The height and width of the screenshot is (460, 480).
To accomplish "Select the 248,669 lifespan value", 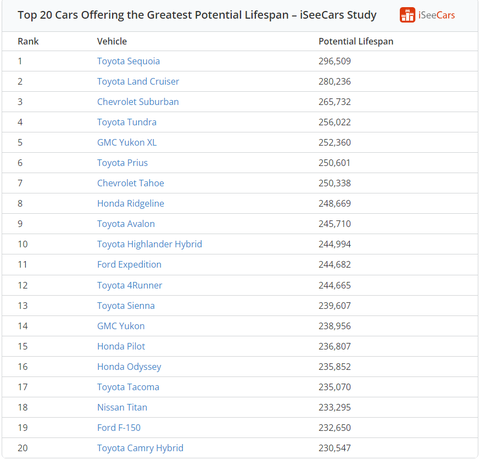I will (335, 204).
